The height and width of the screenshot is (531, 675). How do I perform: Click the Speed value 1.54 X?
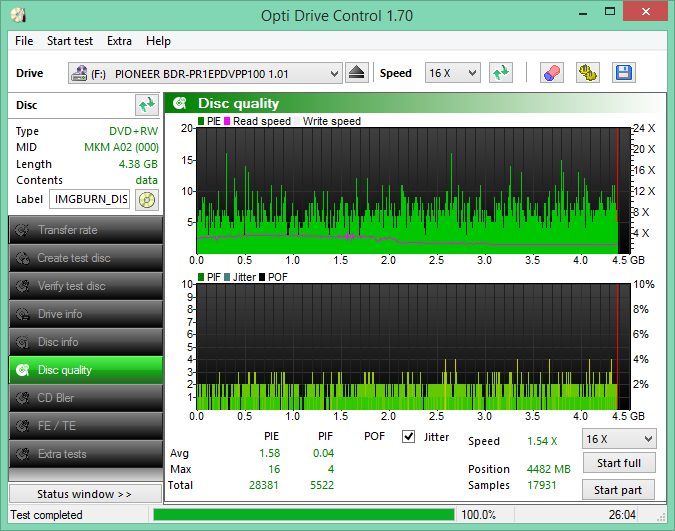pos(542,441)
